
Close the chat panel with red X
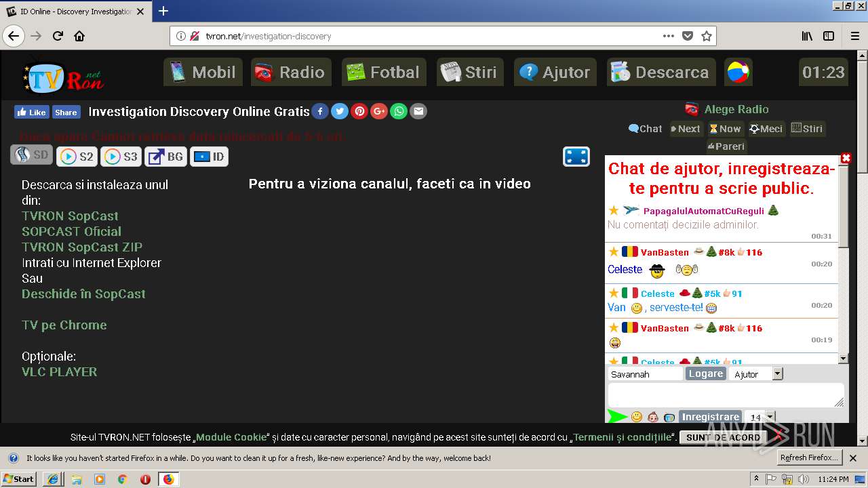846,158
